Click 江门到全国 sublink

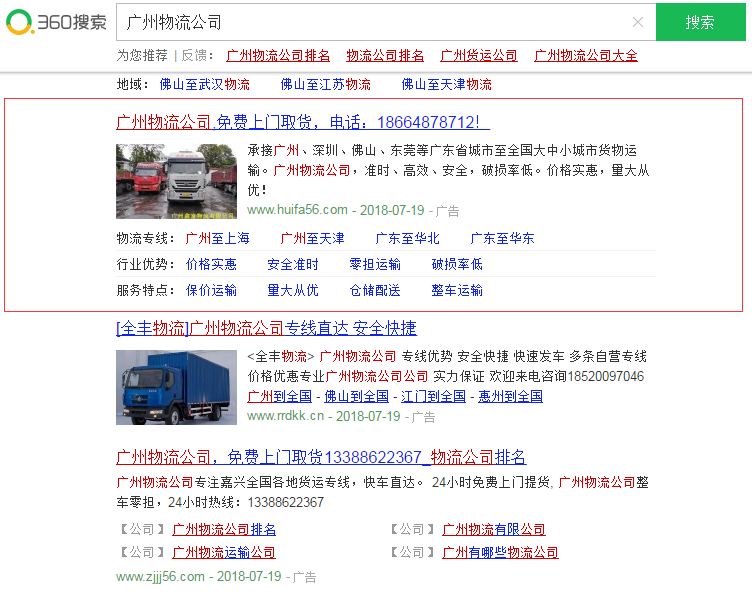(433, 396)
